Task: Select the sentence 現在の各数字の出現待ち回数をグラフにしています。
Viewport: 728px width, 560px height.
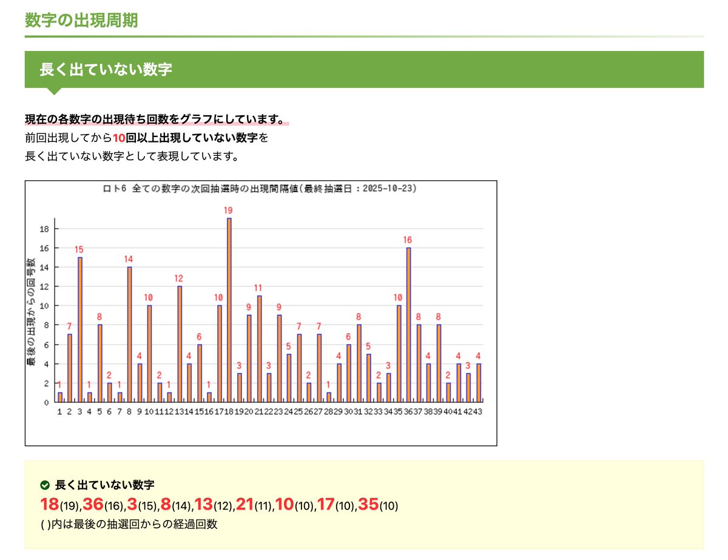Action: coord(155,118)
